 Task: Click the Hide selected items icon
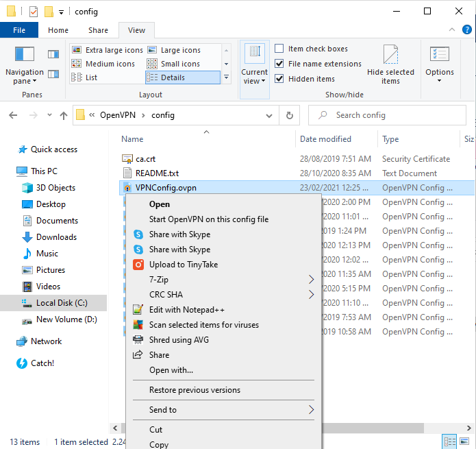pos(390,54)
